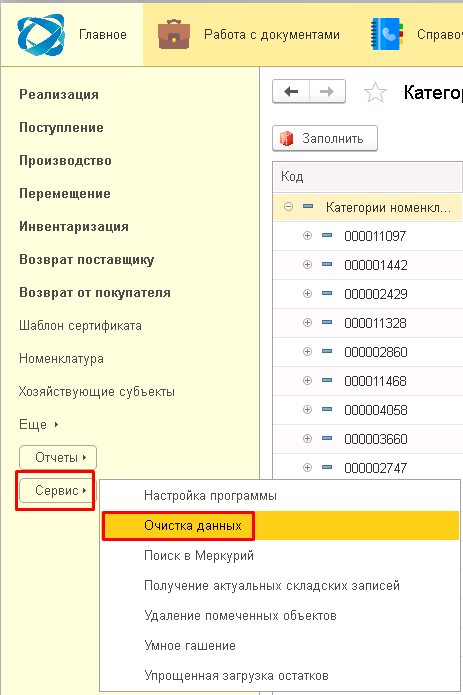Expand row 000011468
463x695 pixels.
307,380
